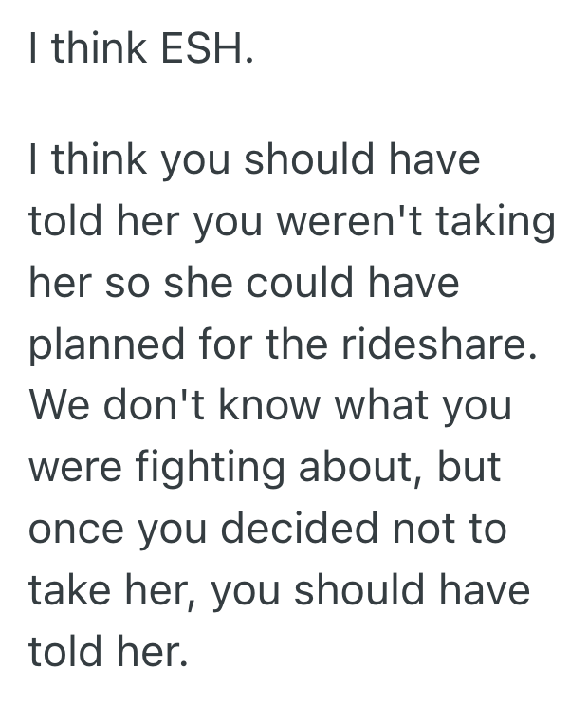This screenshot has width=588, height=706.
Task: Click the word "so" after "her"
Action: (x=122, y=285)
